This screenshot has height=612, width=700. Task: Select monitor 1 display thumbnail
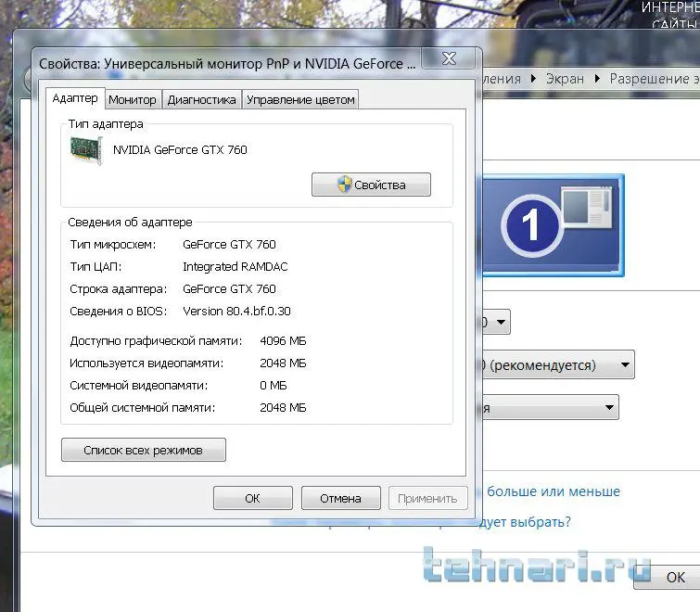click(x=553, y=225)
